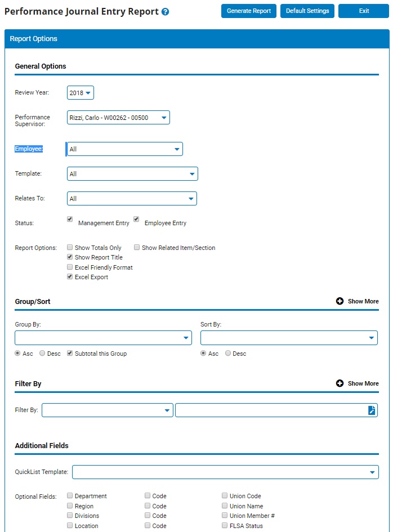
Task: Click the Filter By Show More plus icon
Action: pyautogui.click(x=340, y=383)
